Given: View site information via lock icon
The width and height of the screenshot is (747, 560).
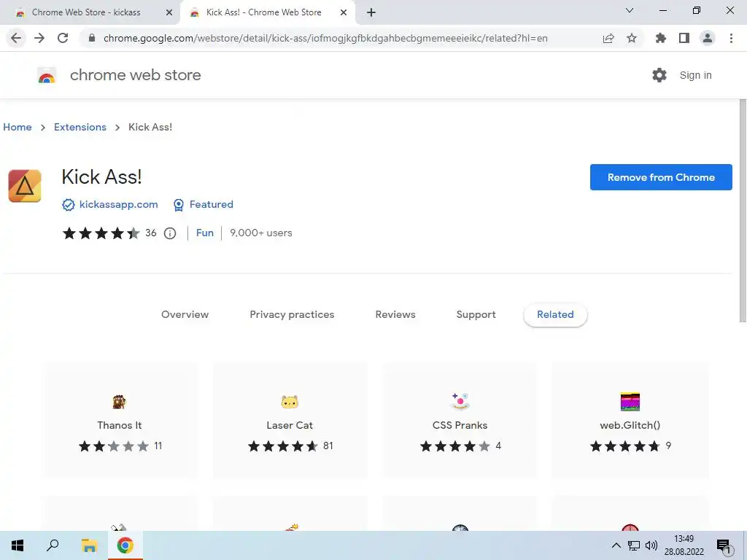Looking at the screenshot, I should point(92,38).
